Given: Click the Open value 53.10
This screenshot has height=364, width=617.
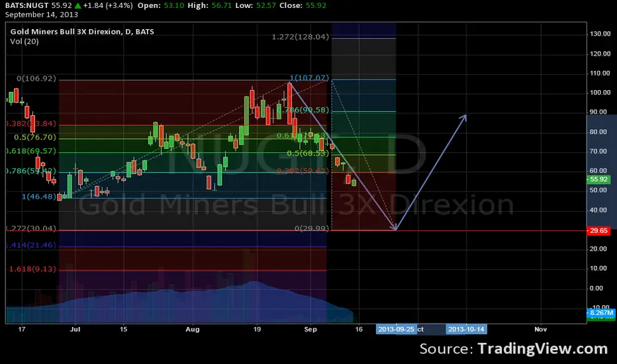Looking at the screenshot, I should click(173, 5).
